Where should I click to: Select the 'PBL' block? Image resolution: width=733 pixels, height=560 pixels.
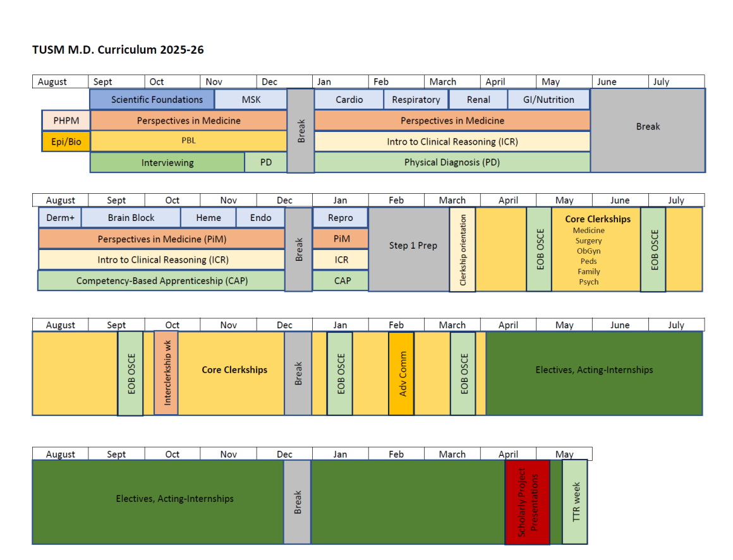(x=188, y=141)
